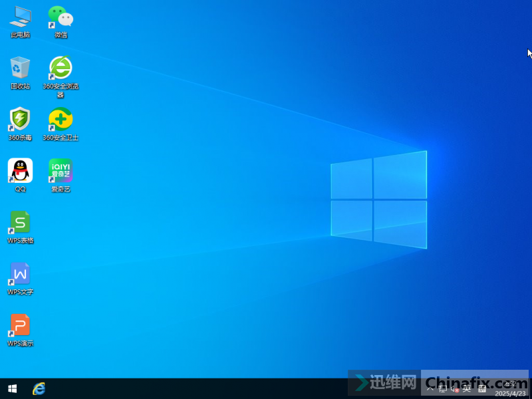The height and width of the screenshot is (399, 532).
Task: Select the 微信 WeChat shortcut
Action: 61,21
